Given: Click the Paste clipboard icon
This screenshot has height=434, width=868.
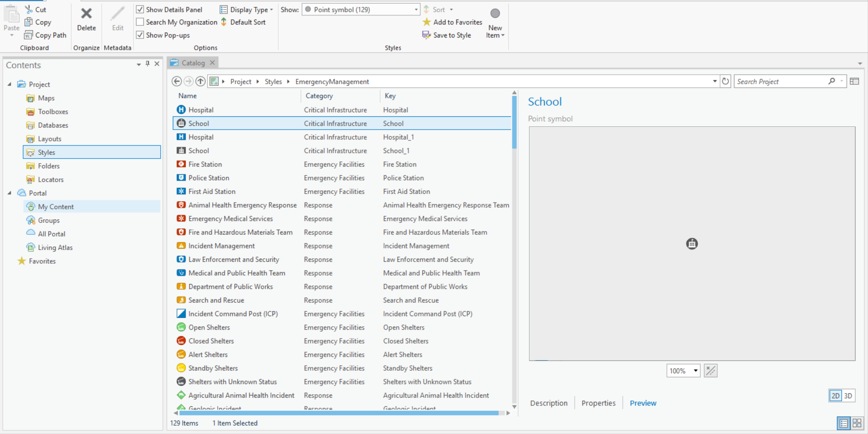Looking at the screenshot, I should (12, 14).
